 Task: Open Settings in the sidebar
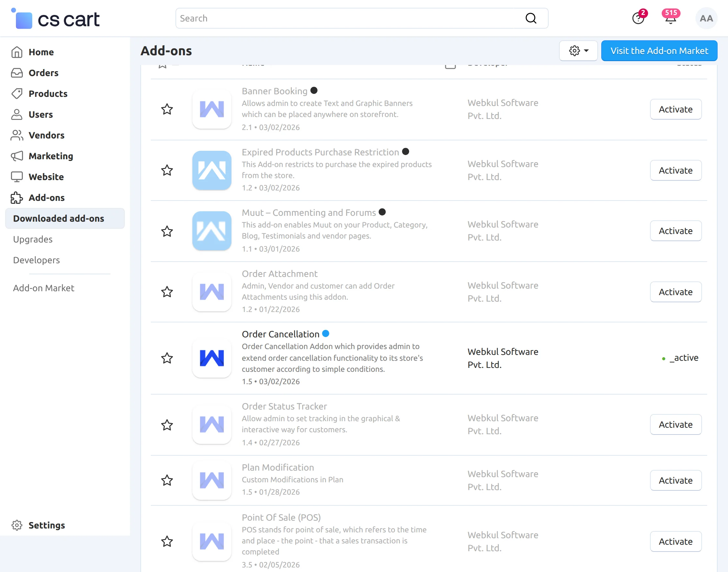(46, 525)
